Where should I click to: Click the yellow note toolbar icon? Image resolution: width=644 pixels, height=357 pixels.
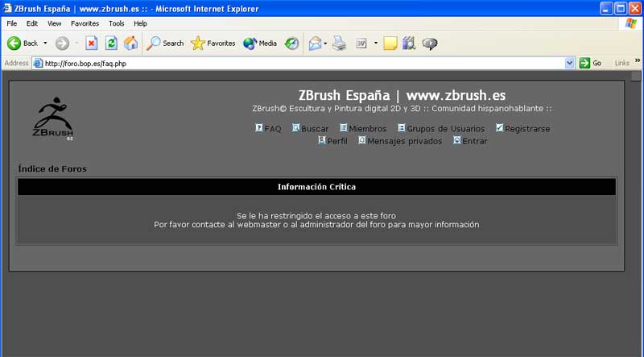pos(390,44)
